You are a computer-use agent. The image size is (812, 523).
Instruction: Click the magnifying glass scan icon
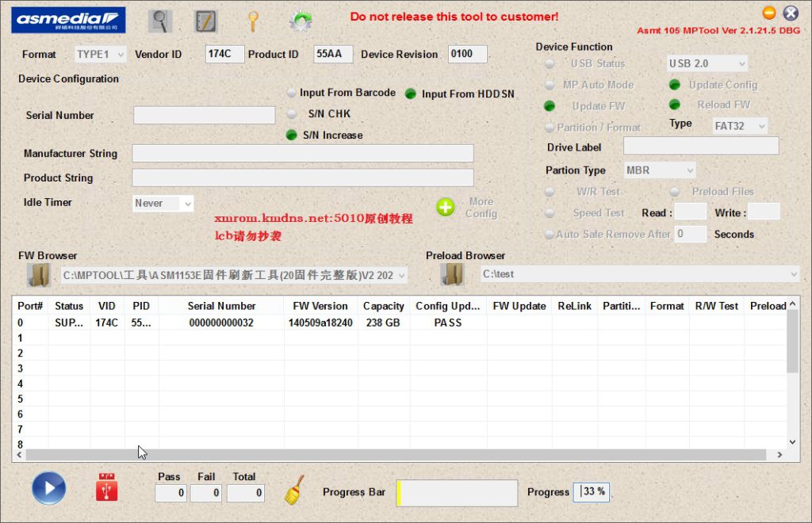161,21
